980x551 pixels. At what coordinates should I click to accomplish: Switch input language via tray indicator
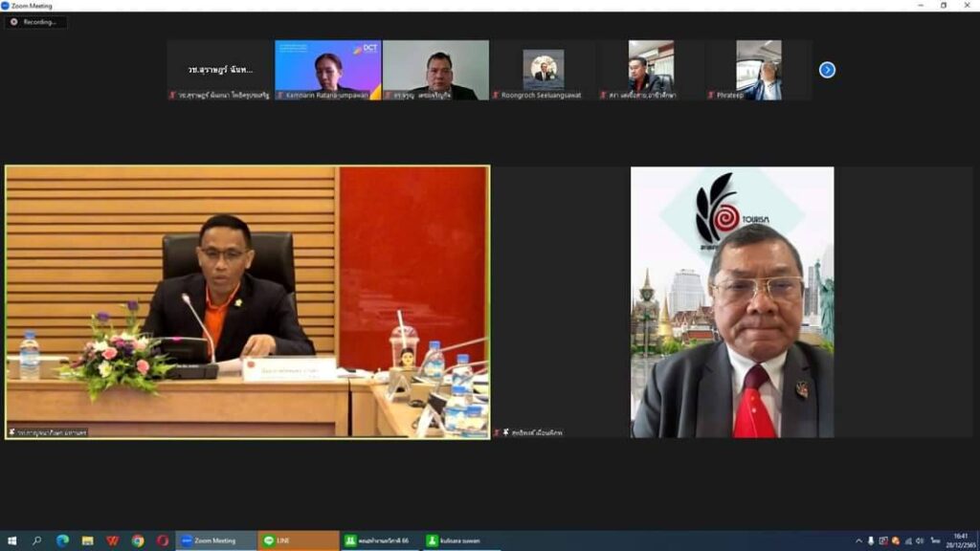point(935,540)
